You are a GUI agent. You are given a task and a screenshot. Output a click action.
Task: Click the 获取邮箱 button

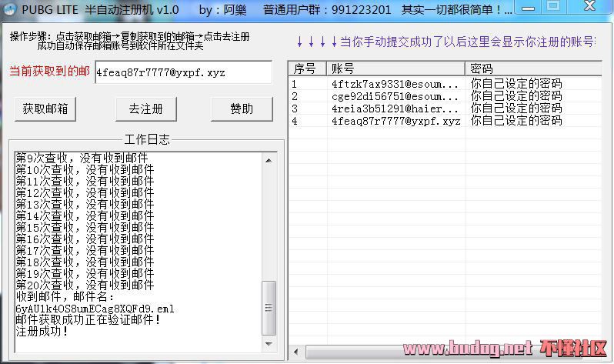pos(45,109)
